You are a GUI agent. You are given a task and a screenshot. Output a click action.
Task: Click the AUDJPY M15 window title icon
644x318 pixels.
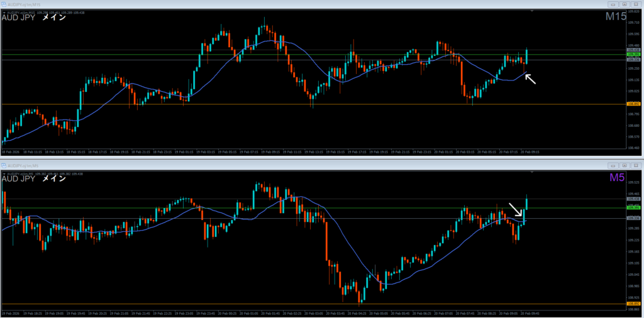click(x=4, y=4)
